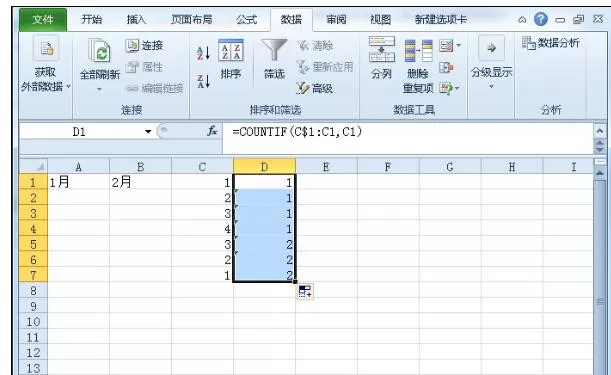Select column A header
Viewport: 611px width, 375px height.
coord(78,167)
